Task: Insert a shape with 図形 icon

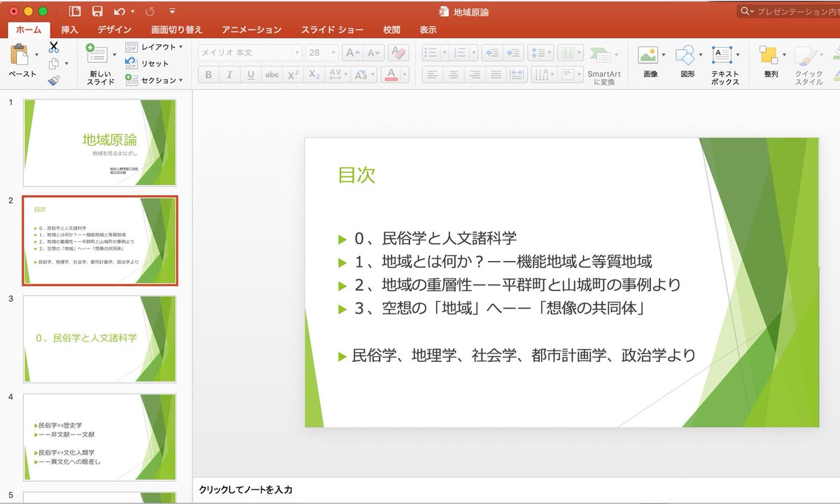Action: [685, 55]
